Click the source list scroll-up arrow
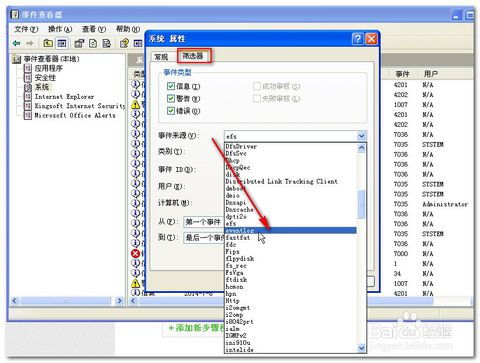Viewport: 480px width, 363px height. point(362,148)
